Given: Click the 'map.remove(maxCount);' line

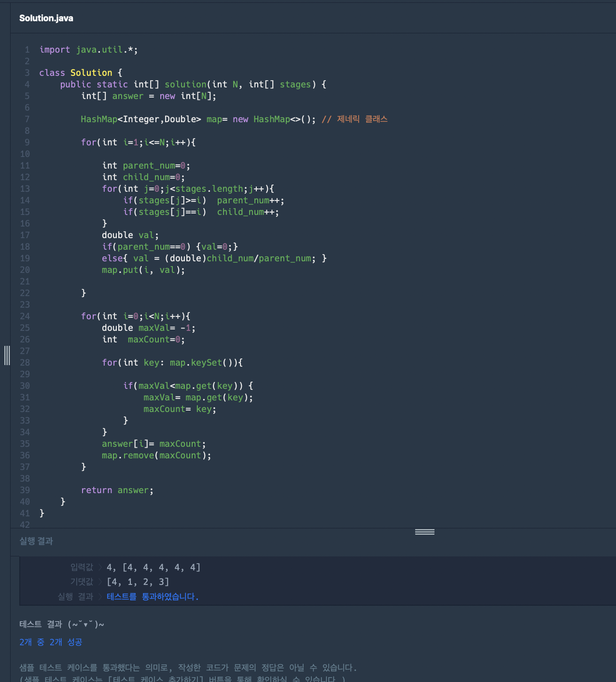Looking at the screenshot, I should click(x=156, y=455).
